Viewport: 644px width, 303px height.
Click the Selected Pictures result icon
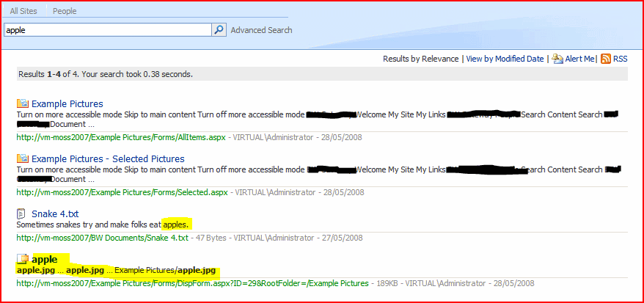point(23,158)
